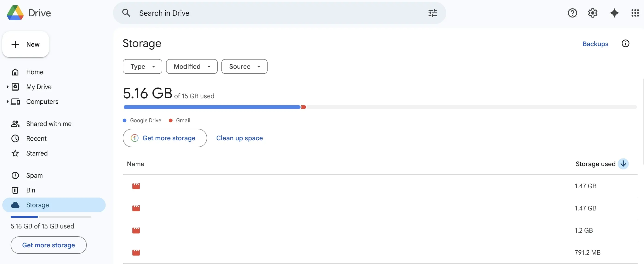Click the first video file icon
The width and height of the screenshot is (644, 264).
click(x=136, y=186)
